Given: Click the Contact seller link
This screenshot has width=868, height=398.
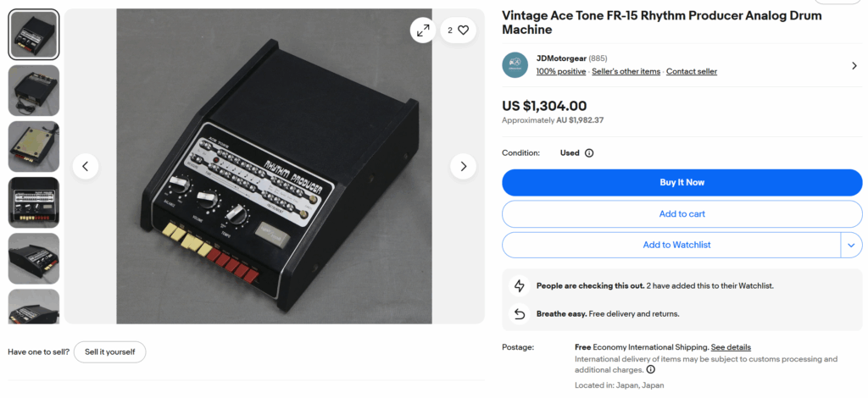Looking at the screenshot, I should tap(691, 72).
